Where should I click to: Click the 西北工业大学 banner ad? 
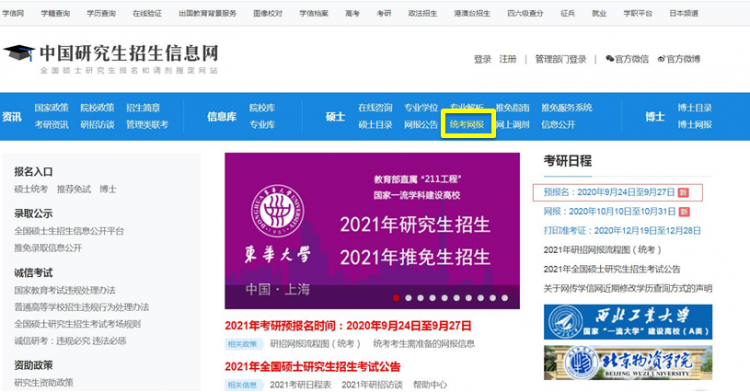click(x=628, y=322)
